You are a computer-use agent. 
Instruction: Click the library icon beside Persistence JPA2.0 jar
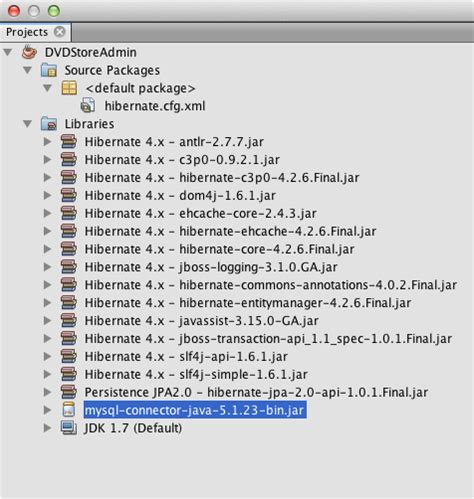point(69,392)
